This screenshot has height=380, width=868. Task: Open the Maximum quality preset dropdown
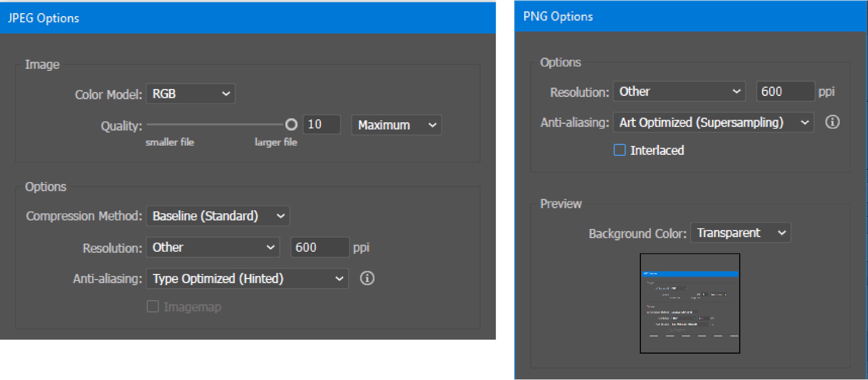click(396, 125)
